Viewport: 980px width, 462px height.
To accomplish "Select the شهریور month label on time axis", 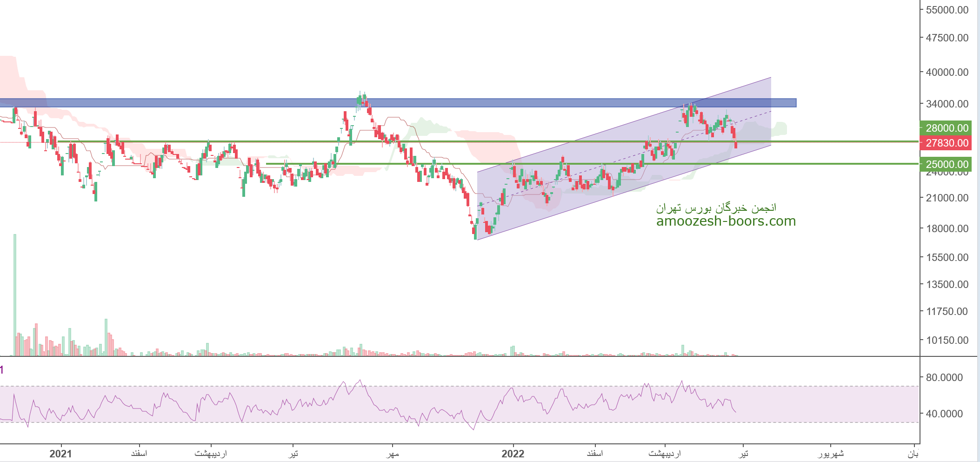I will (x=830, y=454).
